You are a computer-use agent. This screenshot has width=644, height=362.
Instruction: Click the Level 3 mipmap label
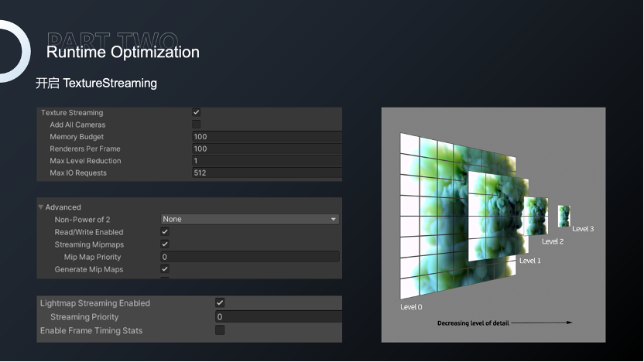tap(583, 229)
